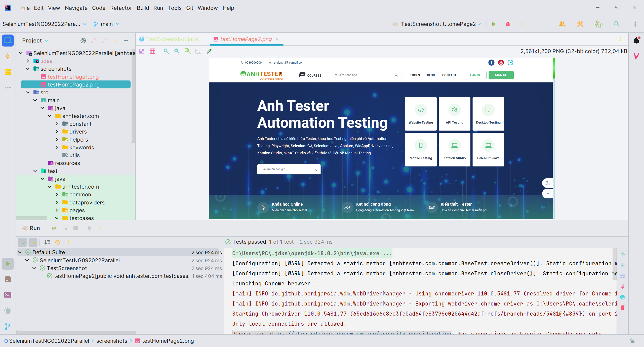The height and width of the screenshot is (347, 644).
Task: Switch to TestScreenshot.java tab
Action: tap(172, 39)
